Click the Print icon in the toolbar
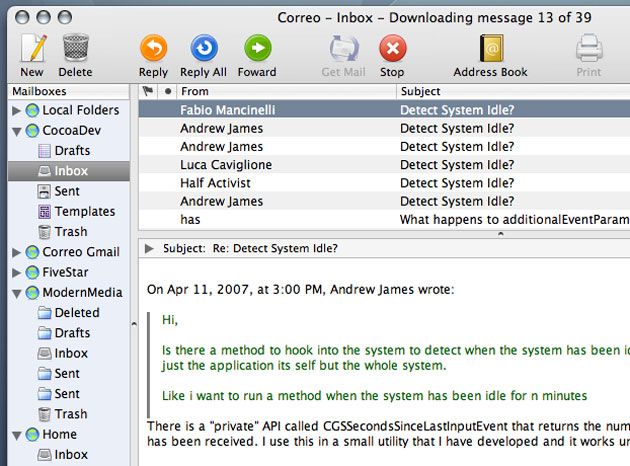This screenshot has width=630, height=466. tap(589, 48)
